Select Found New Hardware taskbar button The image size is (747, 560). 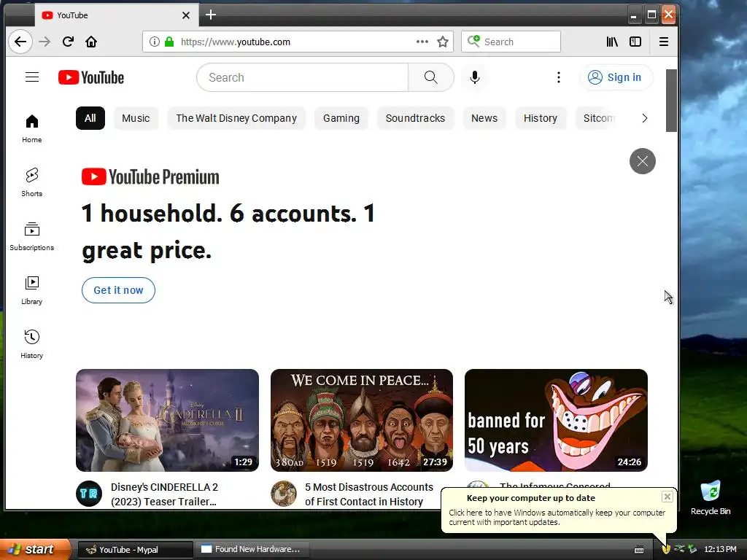tap(252, 550)
